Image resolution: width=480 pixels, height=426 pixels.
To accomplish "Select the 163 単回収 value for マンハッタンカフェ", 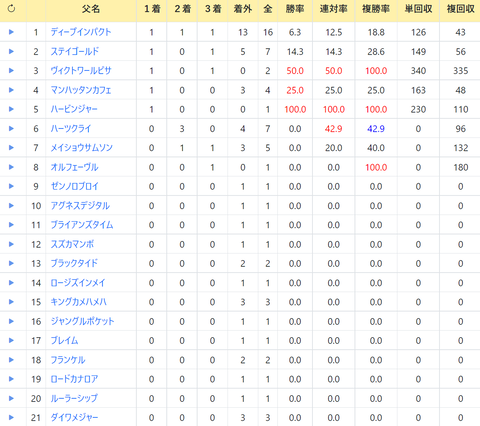I will click(x=418, y=90).
